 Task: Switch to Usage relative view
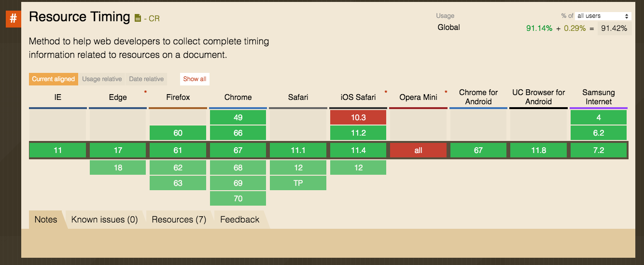click(102, 79)
